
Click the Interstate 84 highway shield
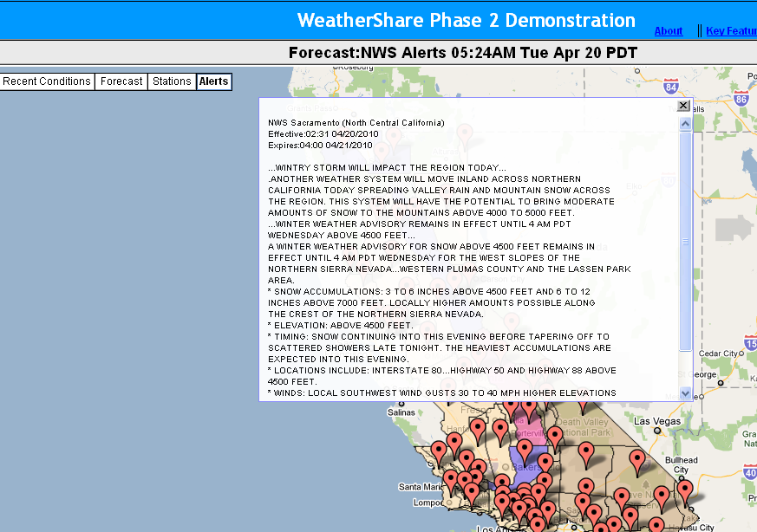click(x=670, y=87)
